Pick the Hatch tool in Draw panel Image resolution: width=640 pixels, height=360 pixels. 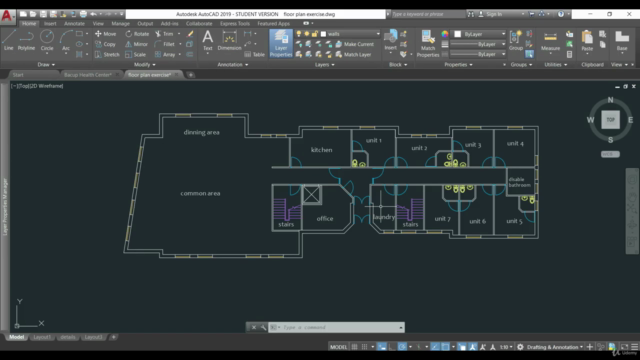[79, 54]
